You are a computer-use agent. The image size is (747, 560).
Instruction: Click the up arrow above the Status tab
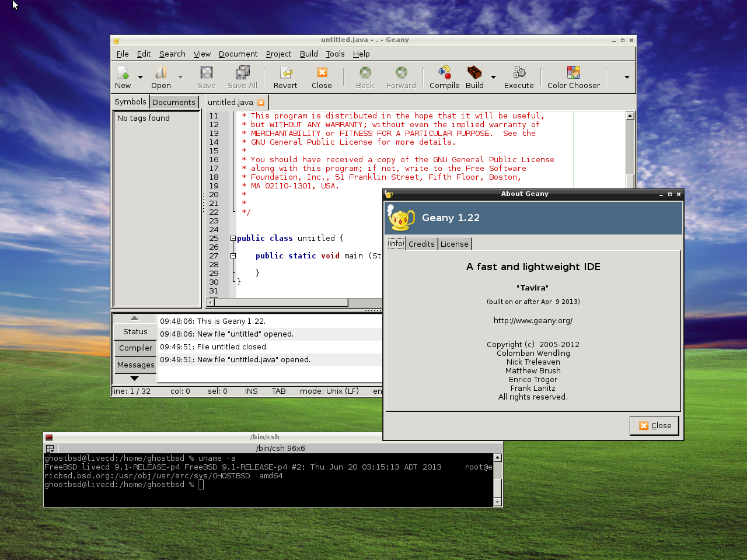134,318
